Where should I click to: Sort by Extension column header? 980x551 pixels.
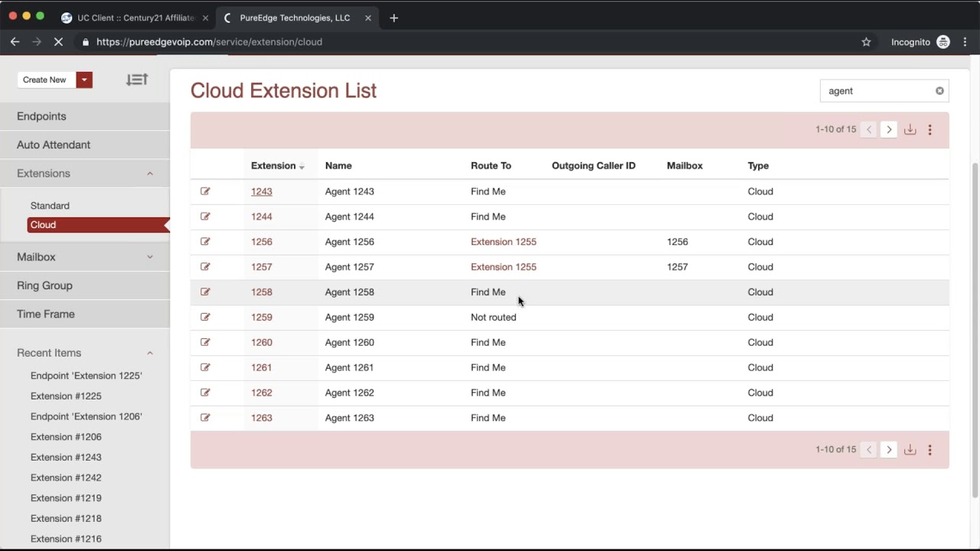277,165
